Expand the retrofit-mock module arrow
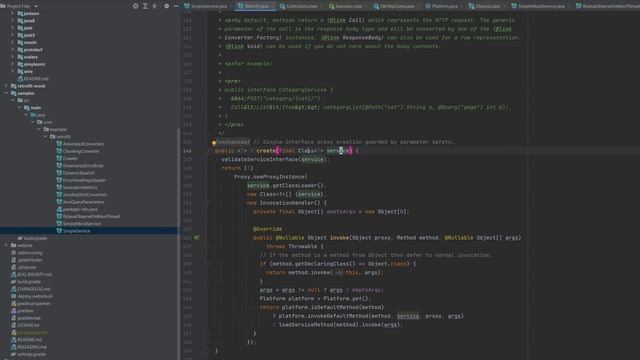Viewport: 640px width, 360px height. (x=6, y=86)
